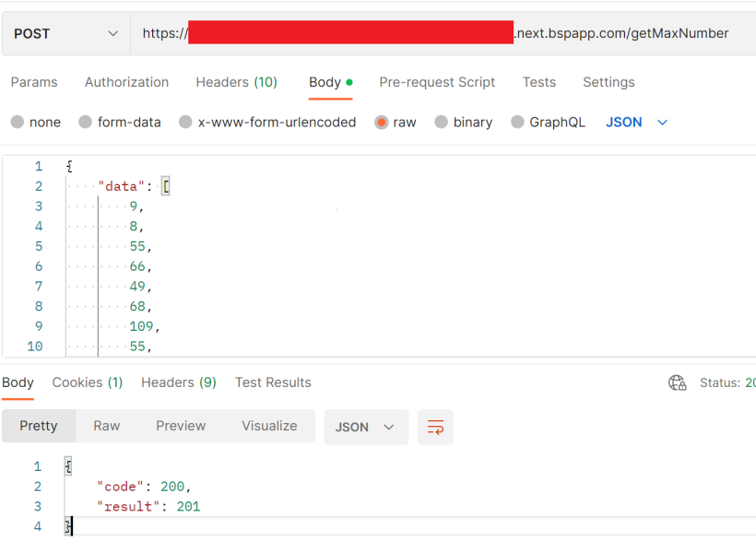Image resolution: width=756 pixels, height=541 pixels.
Task: Pick the binary body radio button
Action: coord(442,122)
